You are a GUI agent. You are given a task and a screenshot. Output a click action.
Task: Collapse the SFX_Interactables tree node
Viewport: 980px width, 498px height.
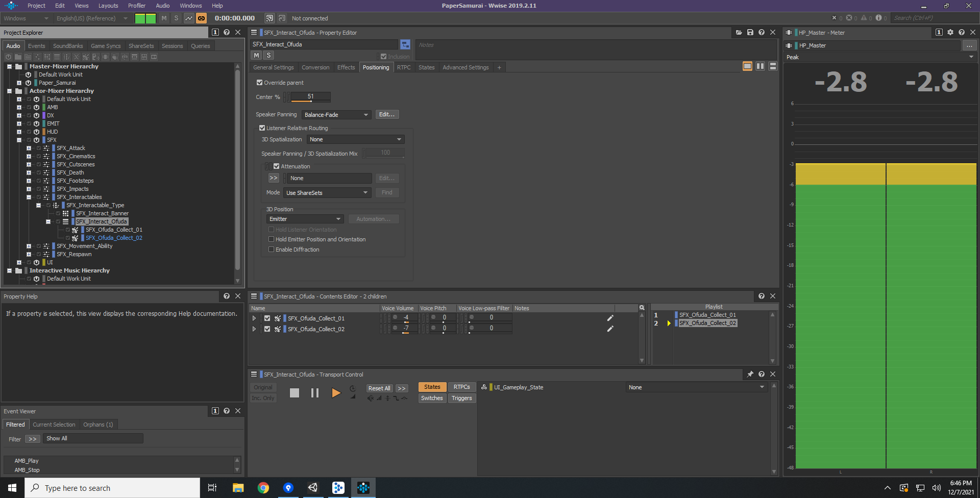point(29,197)
